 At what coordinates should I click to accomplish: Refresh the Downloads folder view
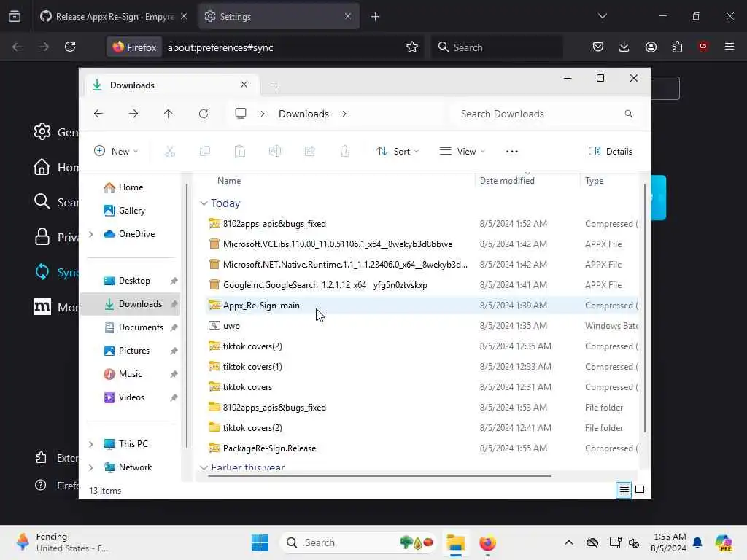coord(204,114)
